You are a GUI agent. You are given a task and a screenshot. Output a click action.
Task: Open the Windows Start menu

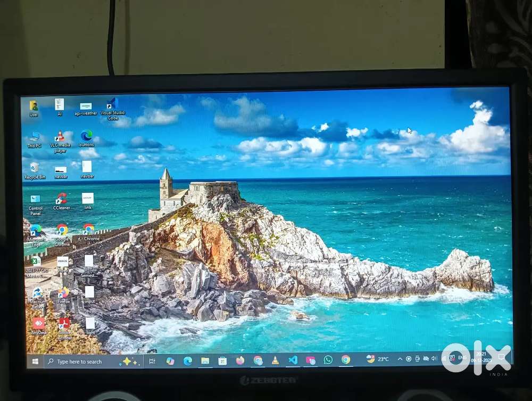pyautogui.click(x=35, y=362)
